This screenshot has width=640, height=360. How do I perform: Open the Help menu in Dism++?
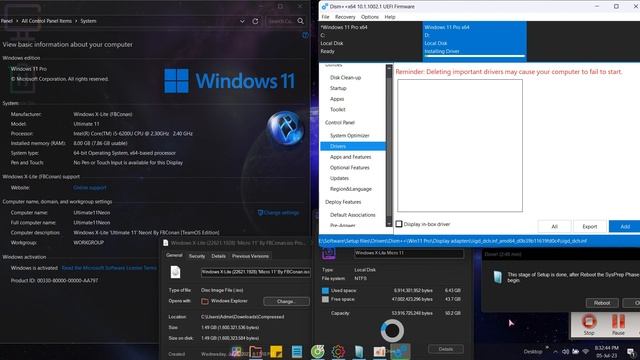tap(390, 17)
